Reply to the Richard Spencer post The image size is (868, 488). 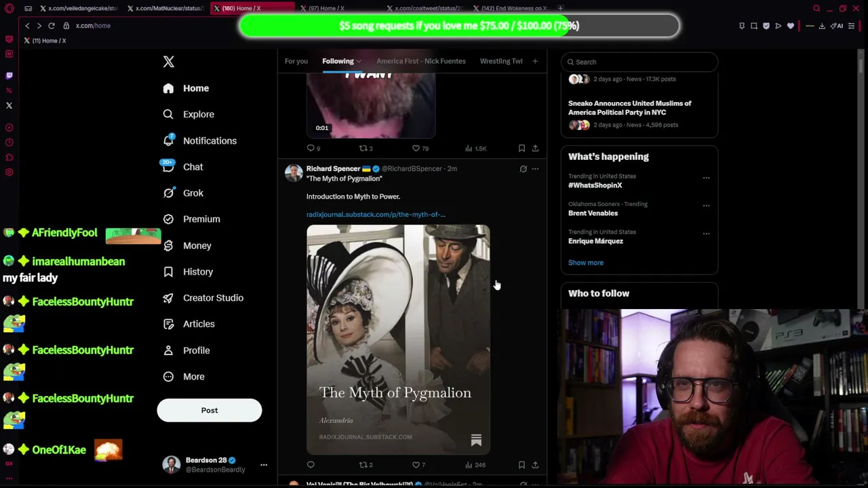[x=311, y=465]
